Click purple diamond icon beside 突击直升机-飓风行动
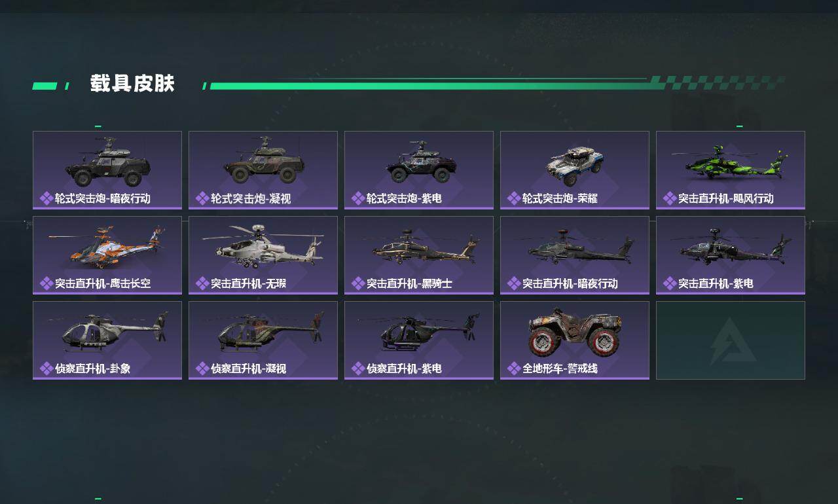 669,198
